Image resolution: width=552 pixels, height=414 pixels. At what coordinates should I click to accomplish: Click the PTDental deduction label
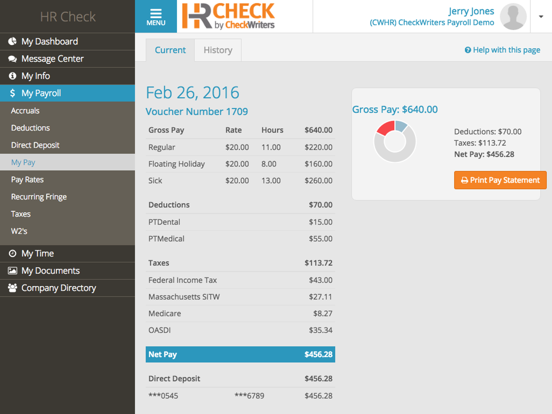pos(164,222)
